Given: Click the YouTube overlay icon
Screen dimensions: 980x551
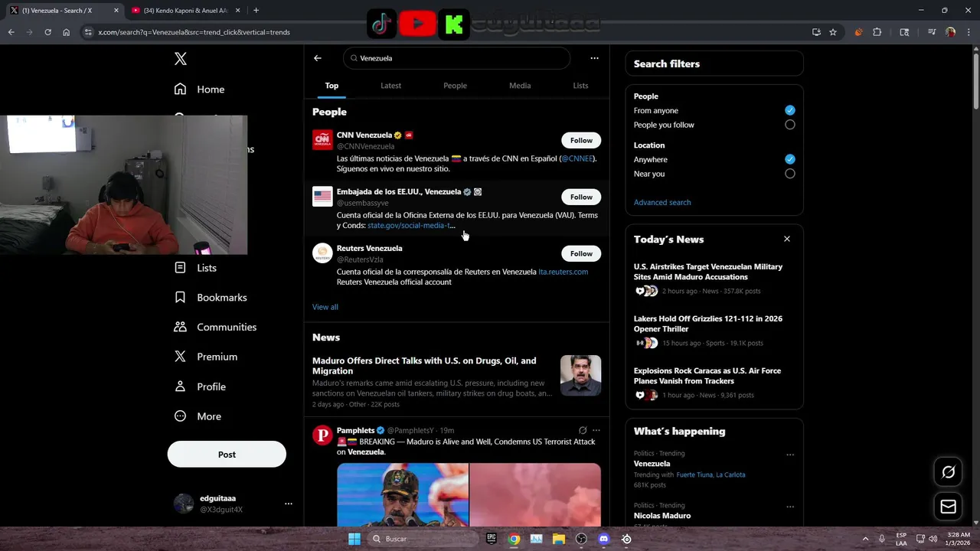Looking at the screenshot, I should (417, 24).
